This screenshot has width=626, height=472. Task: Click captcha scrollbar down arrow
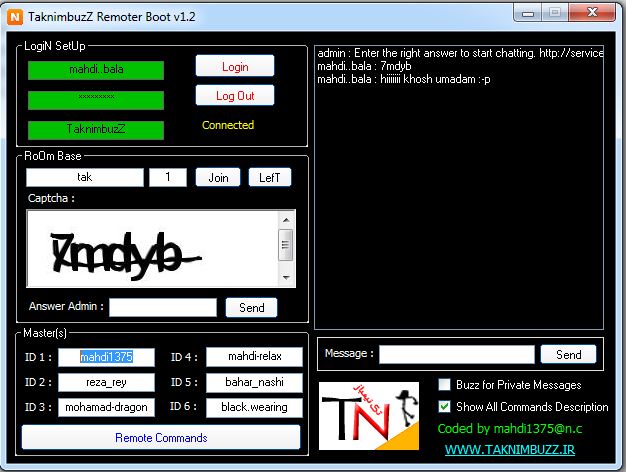286,277
